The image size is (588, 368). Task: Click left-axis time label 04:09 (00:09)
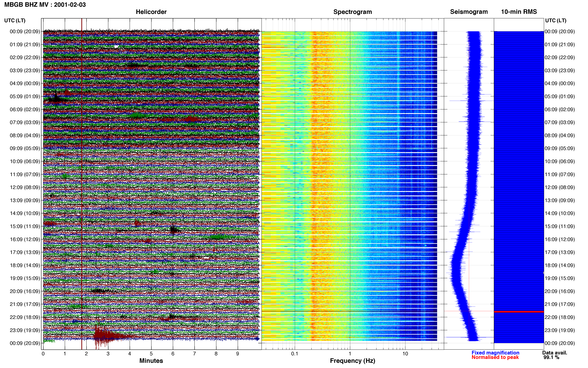click(x=25, y=83)
